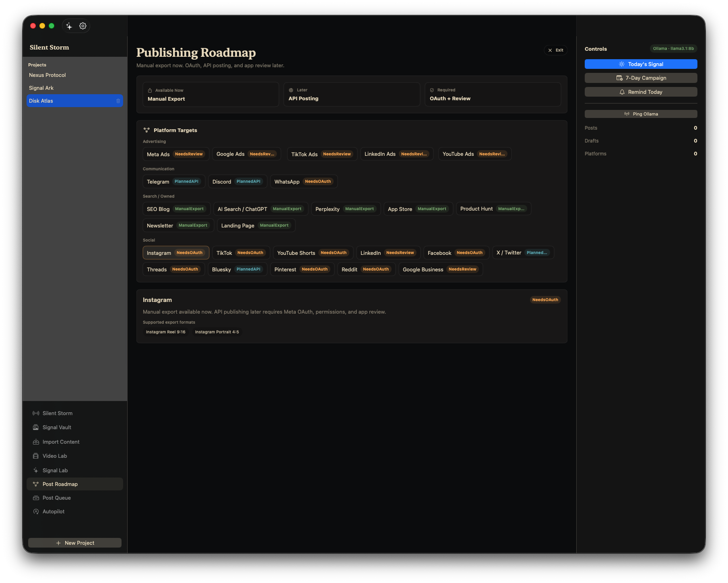
Task: Open Signal Lab
Action: click(x=75, y=471)
